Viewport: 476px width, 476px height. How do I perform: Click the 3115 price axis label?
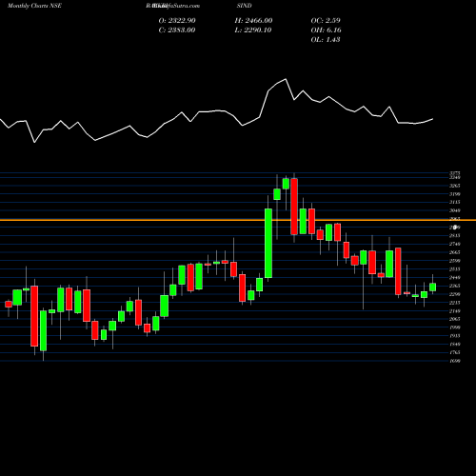coord(455,202)
